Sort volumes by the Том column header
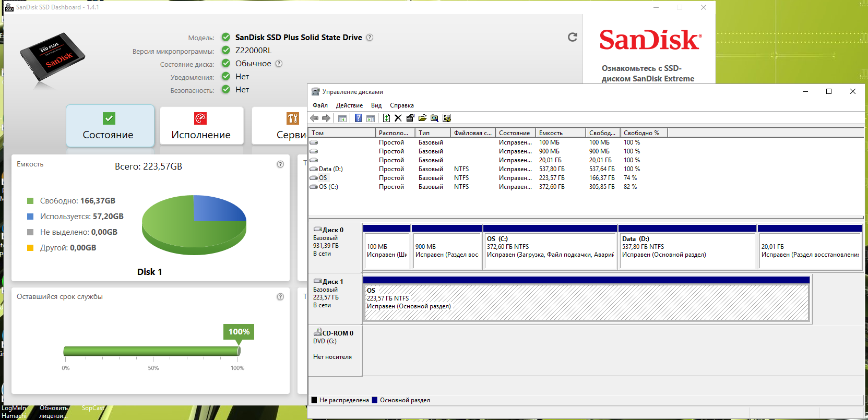The height and width of the screenshot is (420, 868). pos(342,133)
